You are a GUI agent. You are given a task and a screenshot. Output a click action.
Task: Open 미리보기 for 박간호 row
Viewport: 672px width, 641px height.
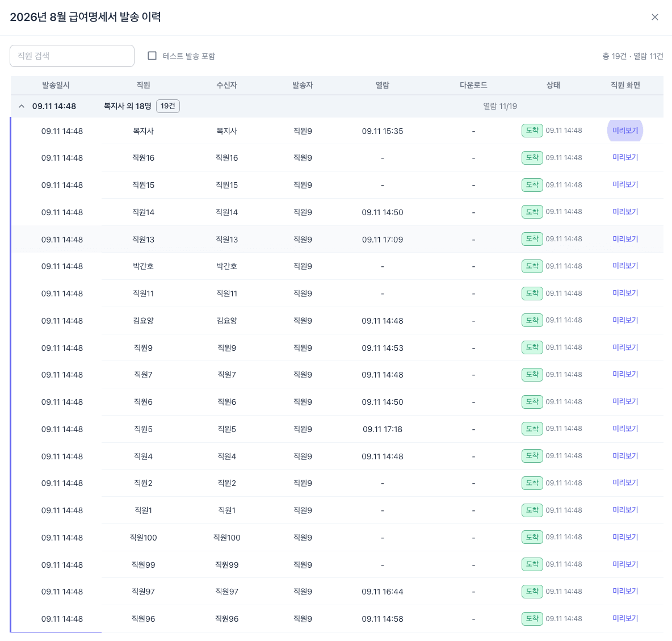coord(625,266)
